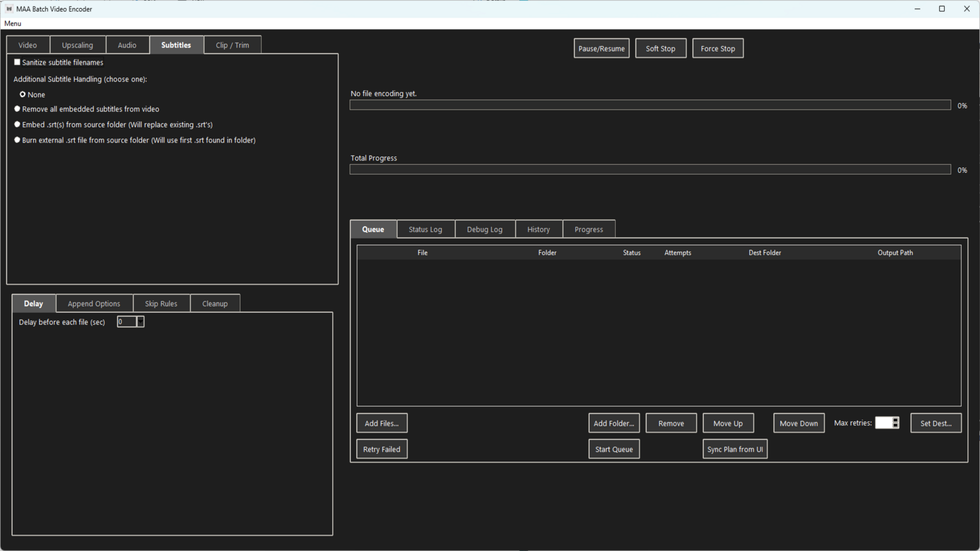The width and height of the screenshot is (980, 551).
Task: Open the History tab
Action: (x=538, y=229)
